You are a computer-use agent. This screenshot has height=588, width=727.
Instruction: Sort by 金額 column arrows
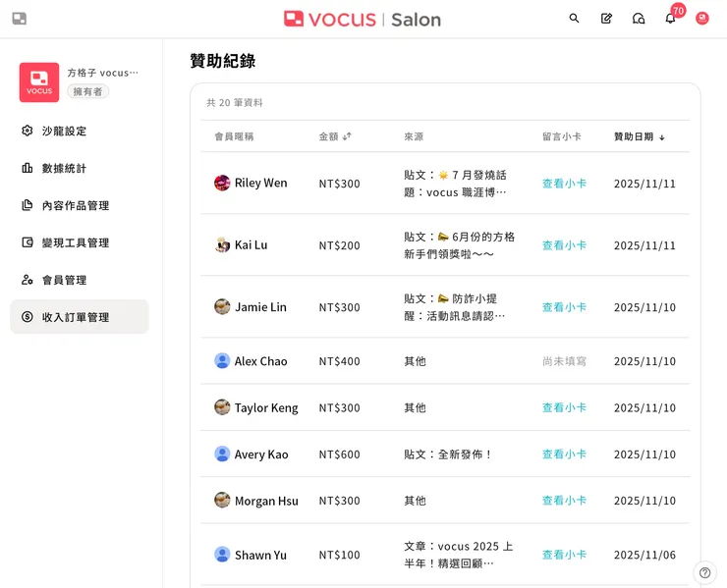coord(347,136)
